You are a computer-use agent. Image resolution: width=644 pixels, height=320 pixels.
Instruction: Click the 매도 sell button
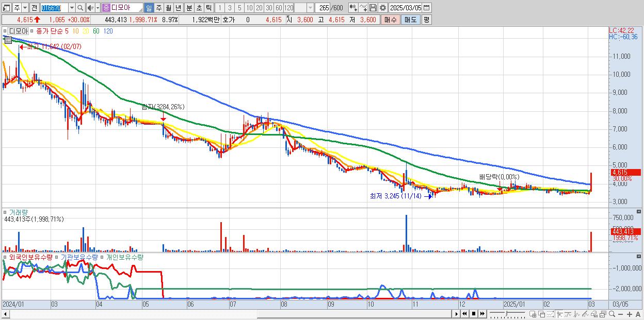(411, 20)
